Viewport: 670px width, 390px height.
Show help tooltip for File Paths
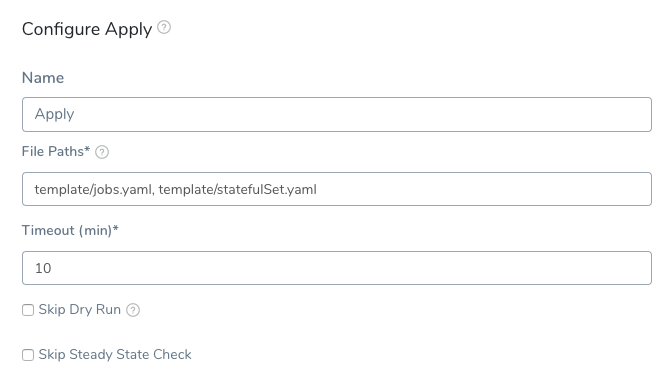(x=102, y=152)
